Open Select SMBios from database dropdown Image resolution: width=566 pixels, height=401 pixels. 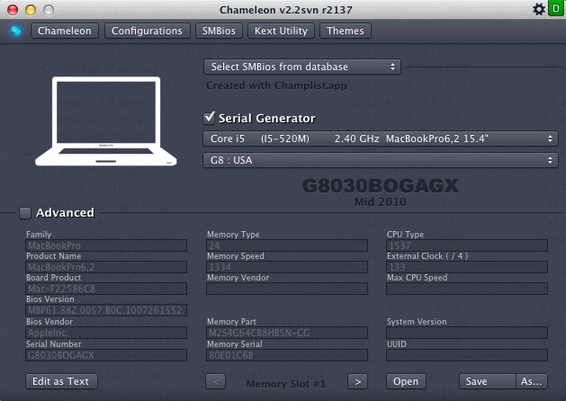click(x=302, y=67)
